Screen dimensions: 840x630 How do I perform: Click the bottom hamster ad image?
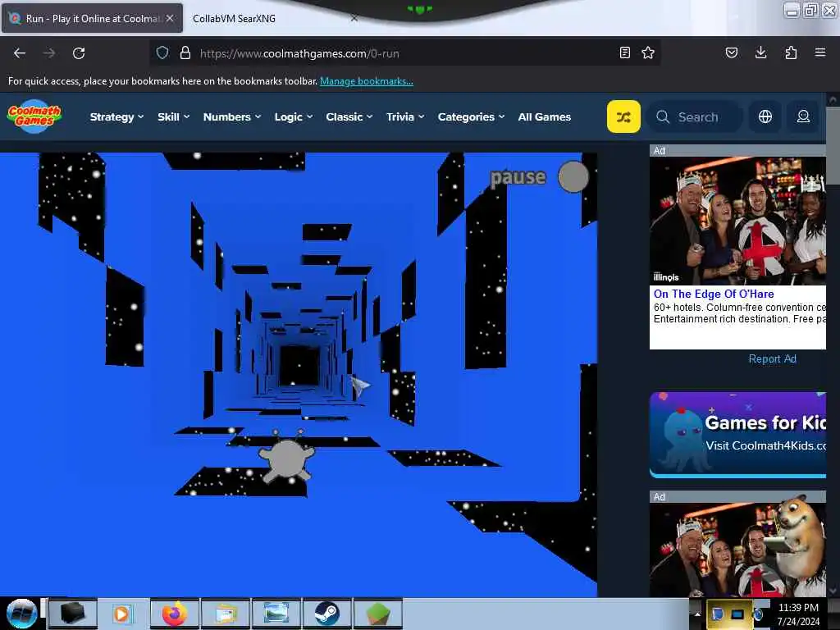tap(737, 549)
